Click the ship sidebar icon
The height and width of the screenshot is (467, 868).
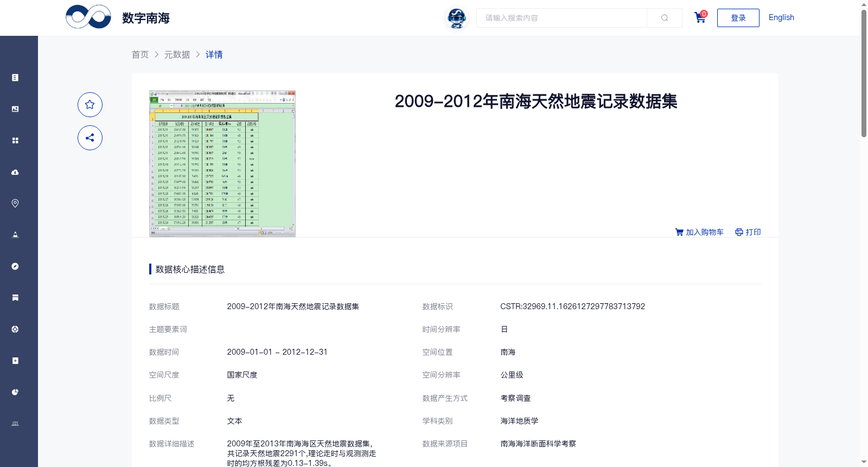(x=15, y=235)
